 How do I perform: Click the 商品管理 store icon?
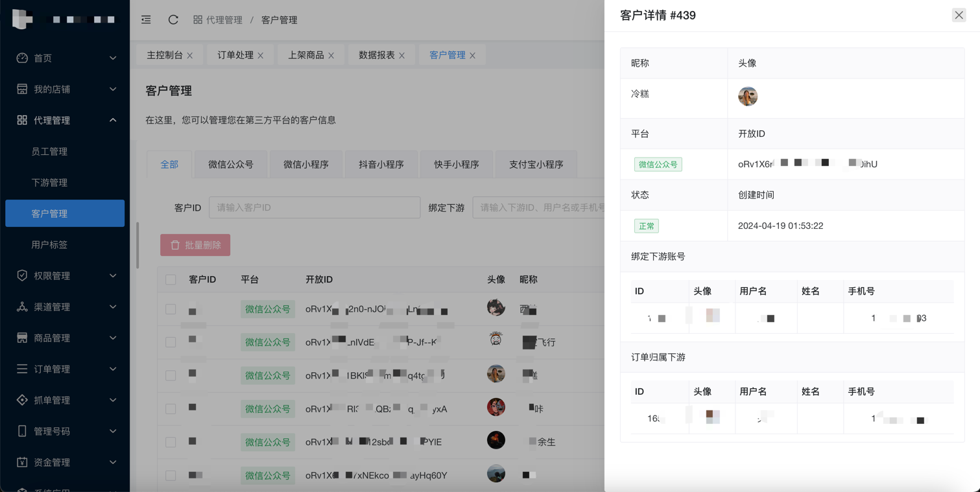coord(22,338)
